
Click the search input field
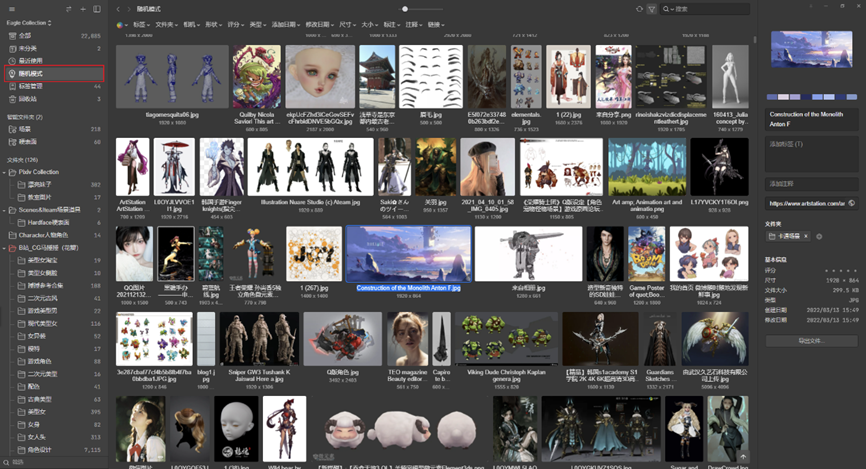click(x=705, y=9)
